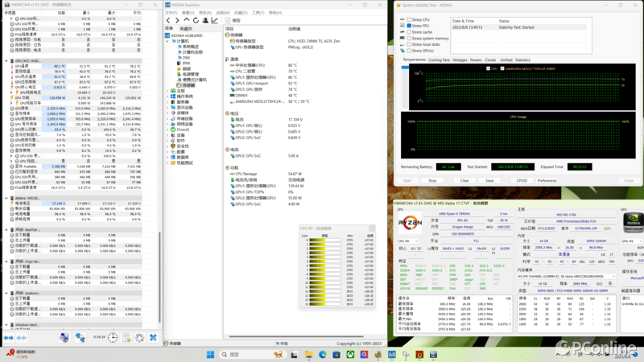Expand the benchmark node at tree bottom
Screen dimensions: 644x362
click(x=167, y=163)
